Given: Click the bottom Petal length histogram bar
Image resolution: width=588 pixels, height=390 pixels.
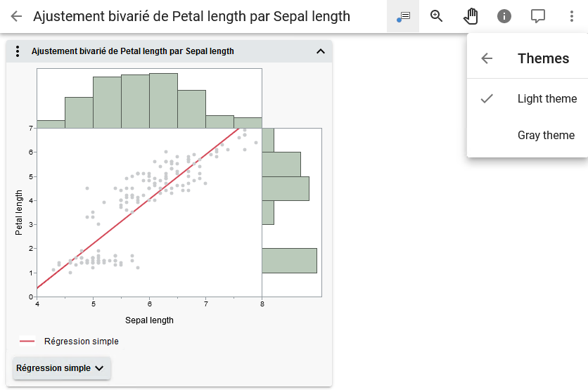Looking at the screenshot, I should tap(289, 260).
